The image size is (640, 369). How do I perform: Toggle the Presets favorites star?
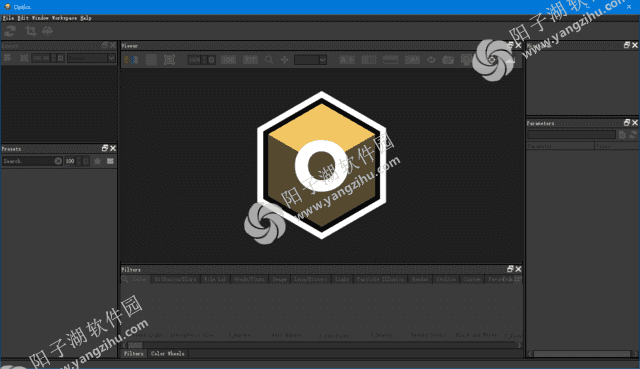[97, 161]
